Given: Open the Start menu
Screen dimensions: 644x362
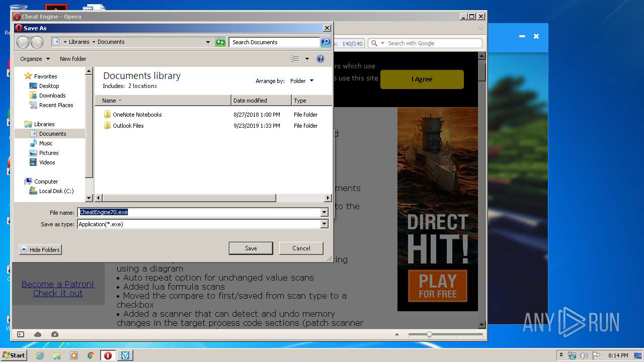Looking at the screenshot, I should (x=14, y=355).
